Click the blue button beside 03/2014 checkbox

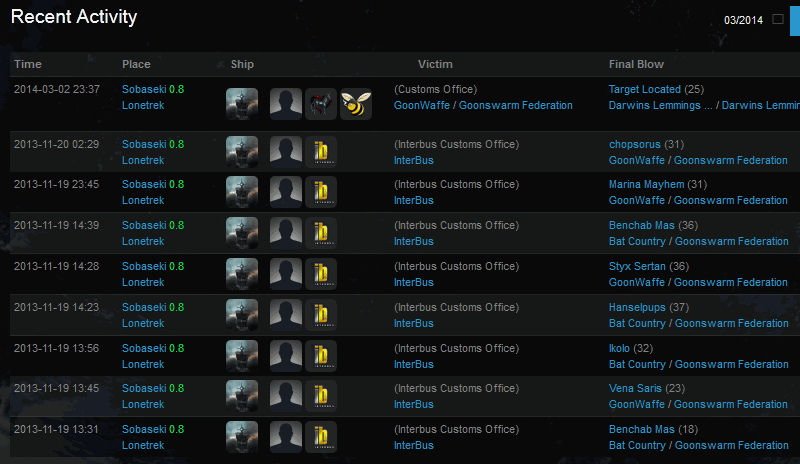click(795, 20)
